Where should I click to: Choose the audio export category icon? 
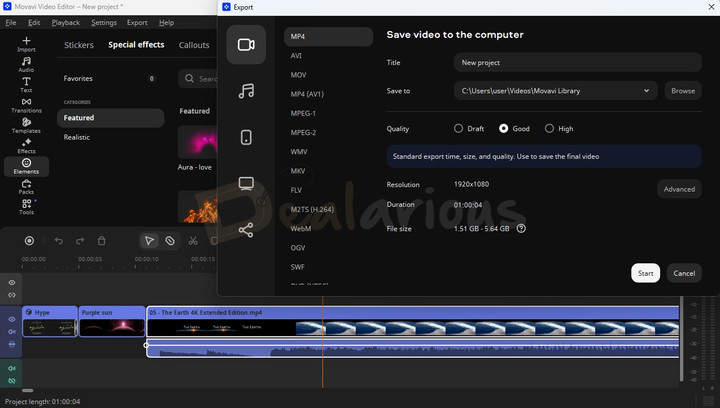[x=246, y=91]
